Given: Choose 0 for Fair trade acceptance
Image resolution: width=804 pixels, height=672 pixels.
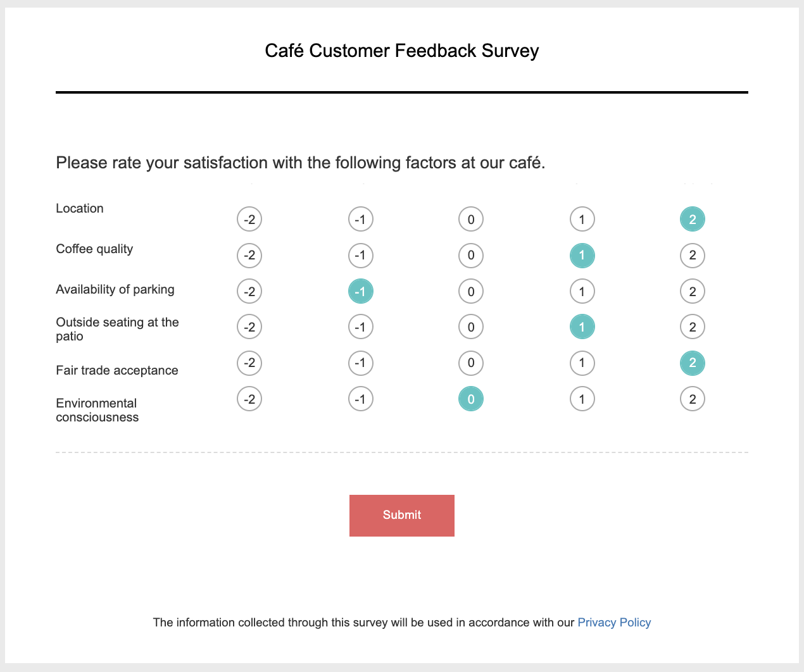Looking at the screenshot, I should click(x=471, y=363).
